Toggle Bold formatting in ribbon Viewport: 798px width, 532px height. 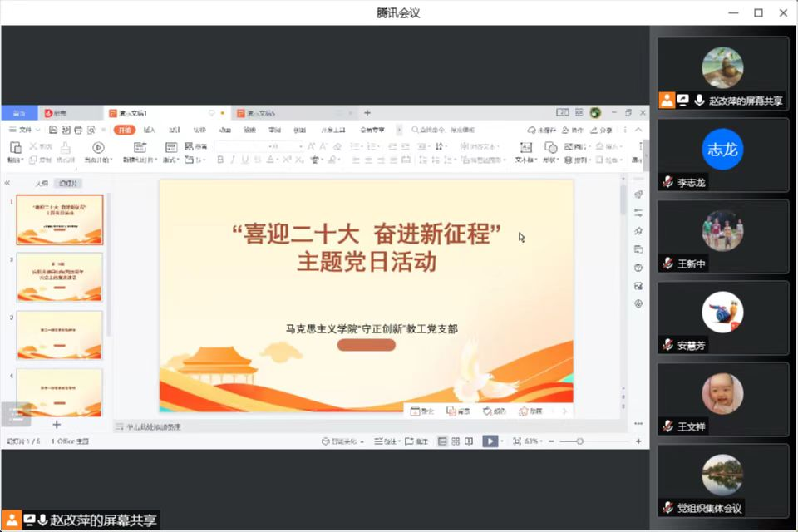coord(221,160)
